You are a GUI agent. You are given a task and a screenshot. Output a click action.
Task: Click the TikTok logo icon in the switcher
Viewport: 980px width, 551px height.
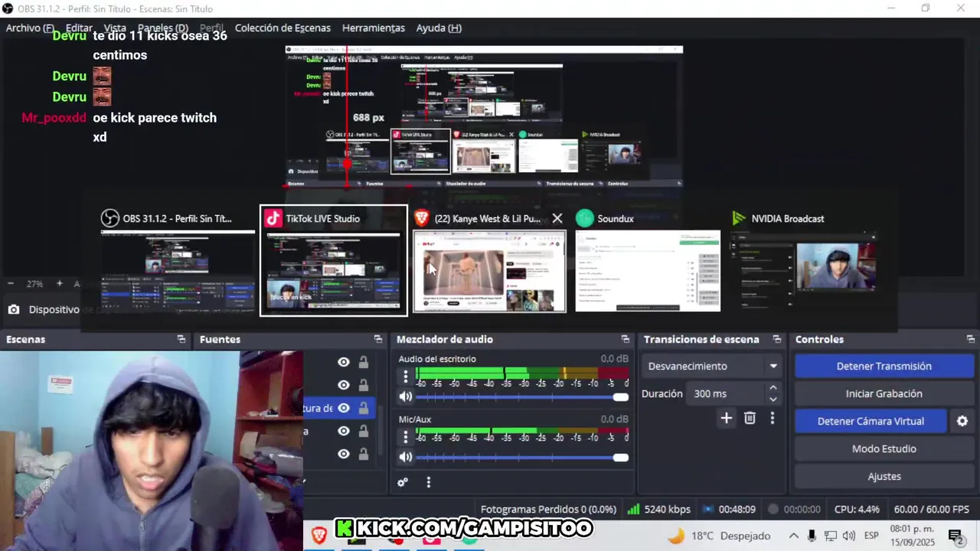pos(273,218)
